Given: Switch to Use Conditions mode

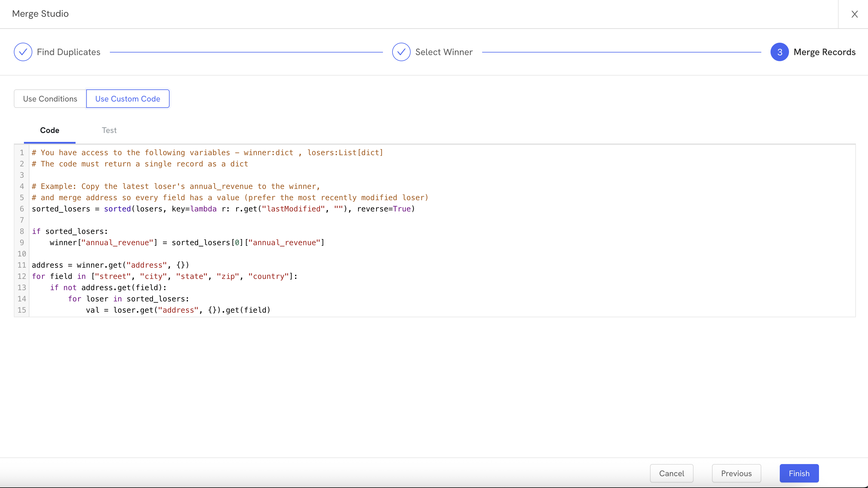Looking at the screenshot, I should [x=50, y=99].
